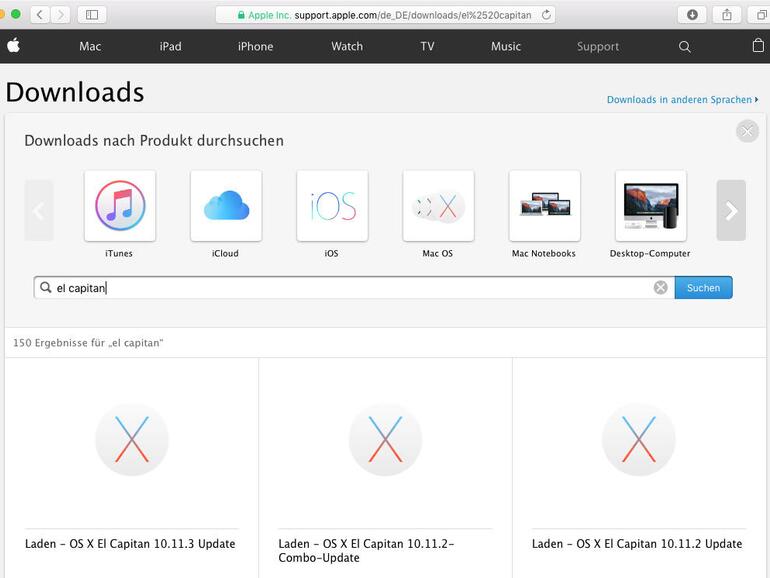The image size is (770, 578).
Task: Select the iOS product icon
Action: [332, 206]
